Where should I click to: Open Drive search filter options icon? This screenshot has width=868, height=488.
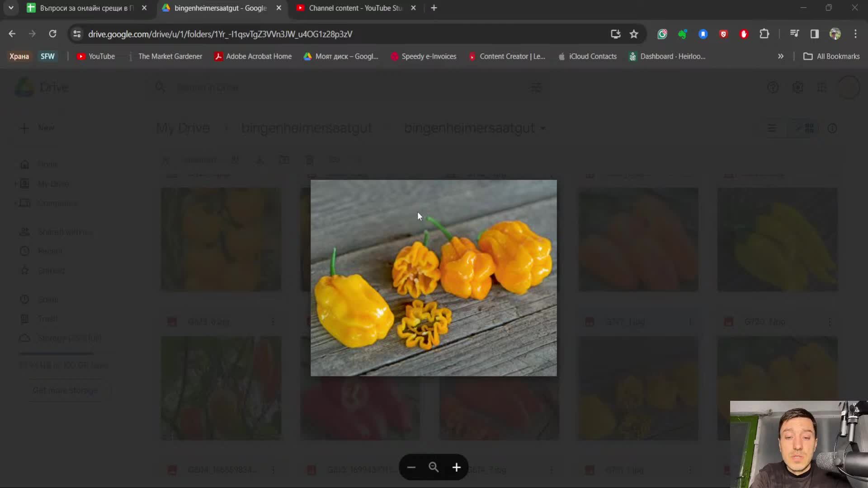point(536,88)
